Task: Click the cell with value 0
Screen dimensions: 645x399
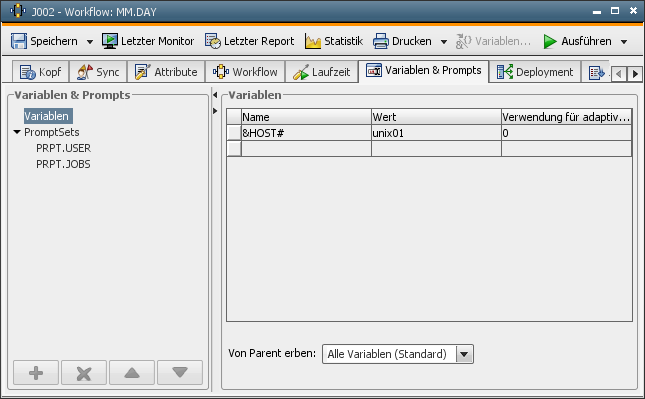Action: pos(566,133)
